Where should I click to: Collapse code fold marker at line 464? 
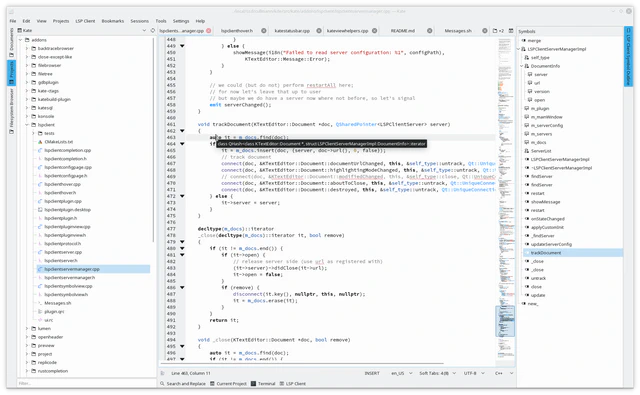tap(182, 144)
